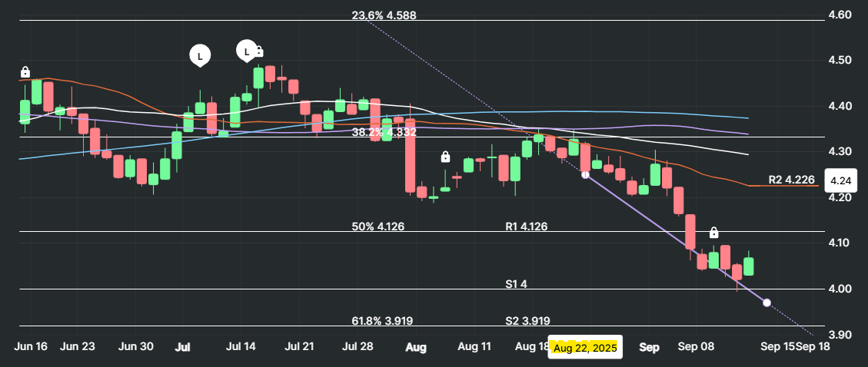Click the lock icon above the Jun 16 candle

tap(25, 72)
